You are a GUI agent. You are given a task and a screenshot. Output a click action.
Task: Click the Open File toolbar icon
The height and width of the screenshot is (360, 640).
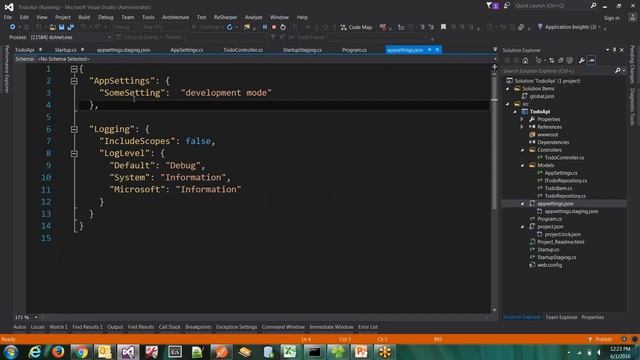click(52, 27)
